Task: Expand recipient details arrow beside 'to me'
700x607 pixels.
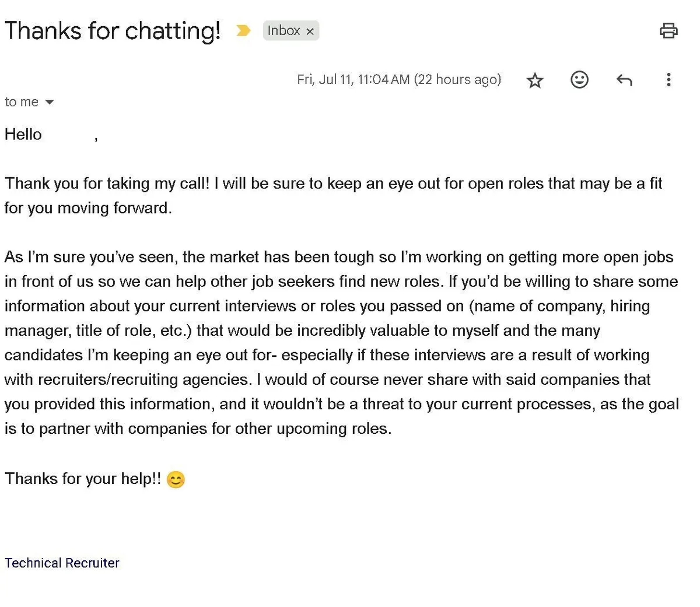Action: point(50,102)
